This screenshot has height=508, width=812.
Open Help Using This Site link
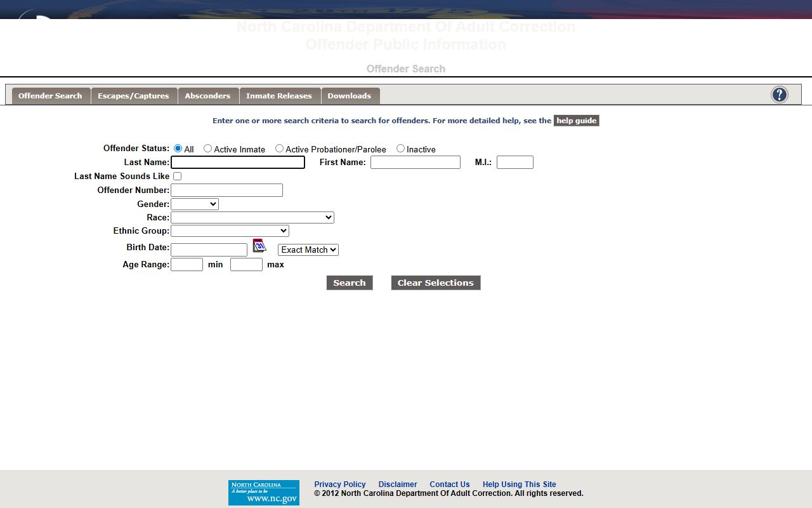click(520, 485)
